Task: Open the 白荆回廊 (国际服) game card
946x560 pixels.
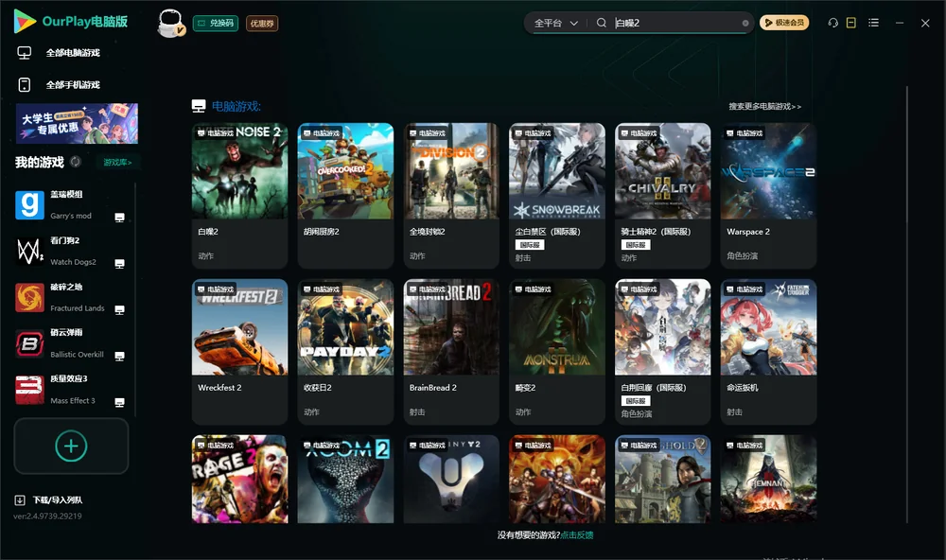Action: [x=663, y=352]
